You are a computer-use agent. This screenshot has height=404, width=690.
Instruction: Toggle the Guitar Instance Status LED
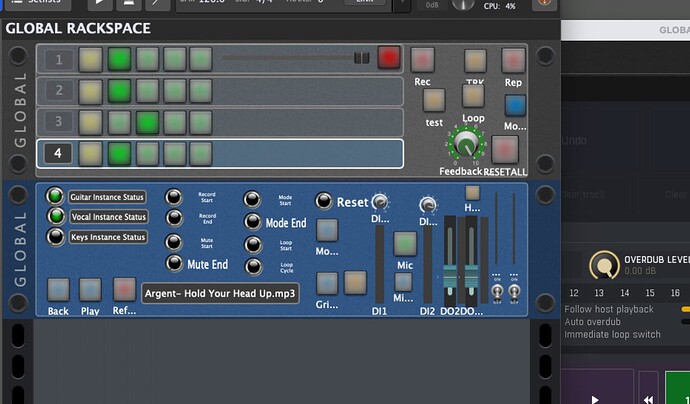55,197
